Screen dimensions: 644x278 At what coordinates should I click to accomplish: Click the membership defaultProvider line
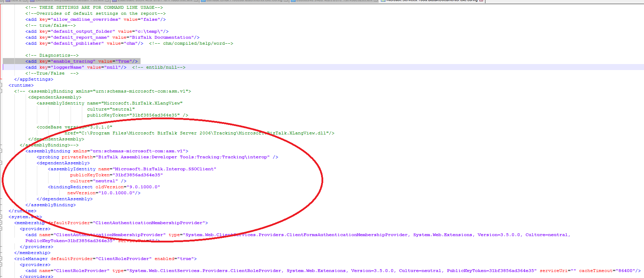(111, 223)
